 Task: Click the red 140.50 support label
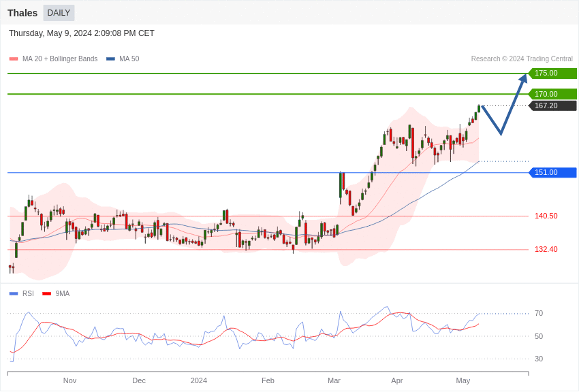(x=546, y=216)
